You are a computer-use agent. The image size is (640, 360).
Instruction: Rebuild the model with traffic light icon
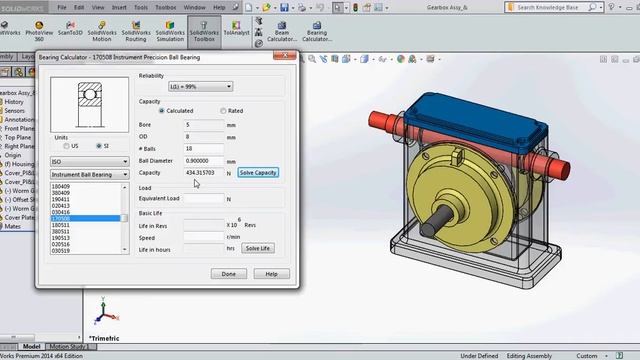[x=356, y=7]
